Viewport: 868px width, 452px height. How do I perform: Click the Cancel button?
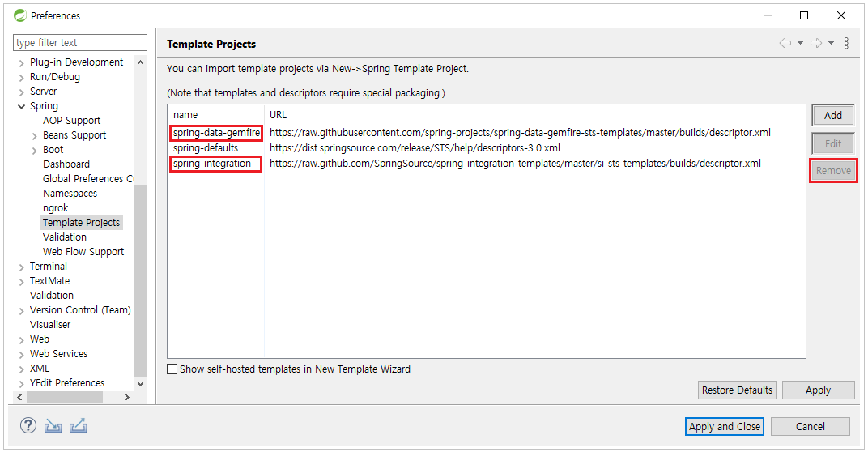tap(810, 427)
